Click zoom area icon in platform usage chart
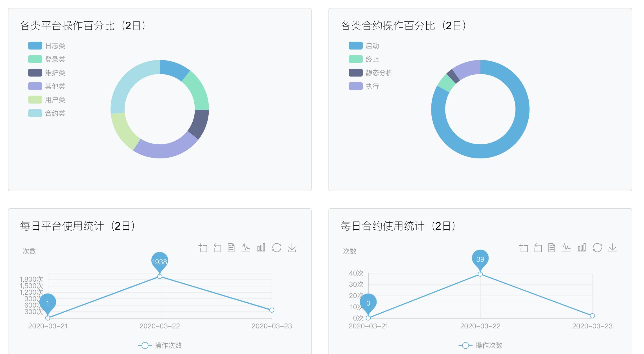 (203, 248)
